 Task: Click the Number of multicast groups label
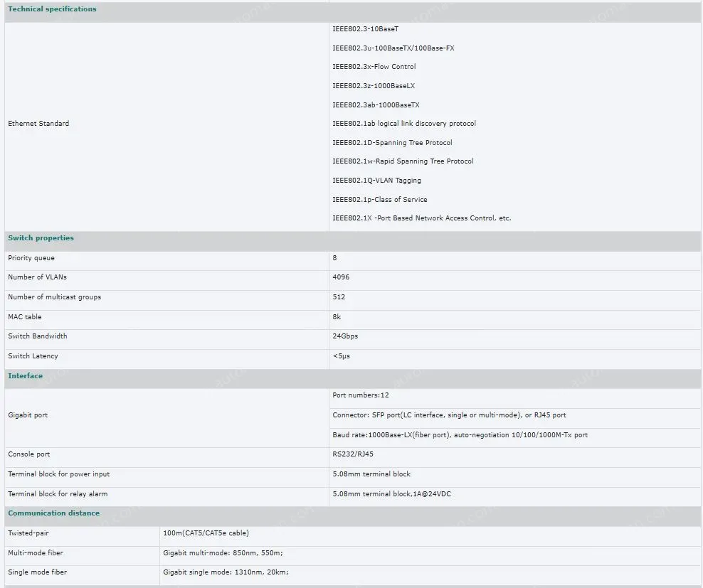click(54, 297)
